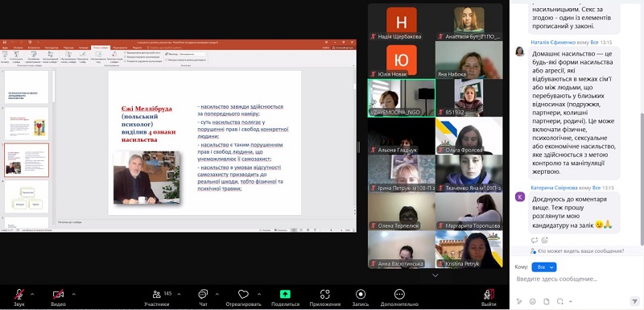Click the Выйти leave meeting icon
Screen dimensions: 644x310
489,295
